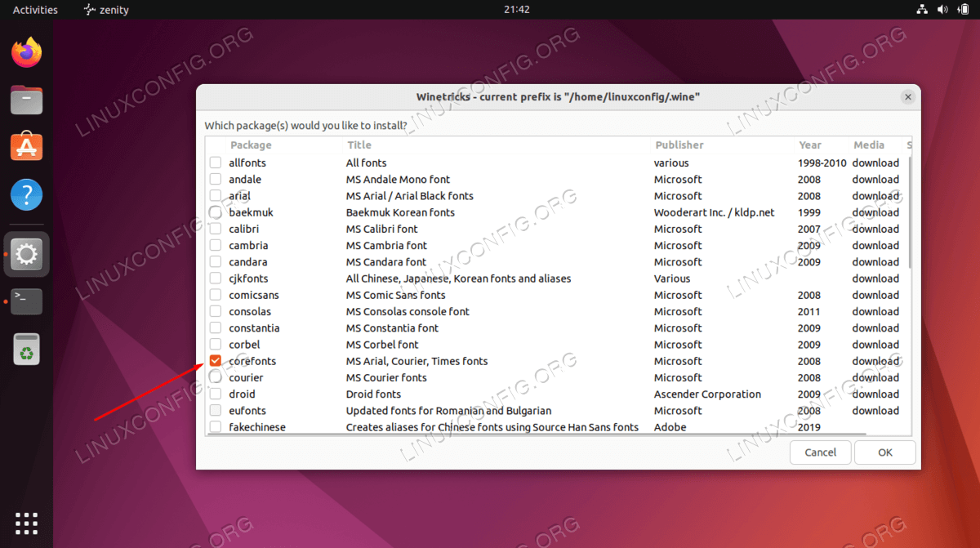This screenshot has width=980, height=548.
Task: Check the comicsans package checkbox
Action: point(216,295)
